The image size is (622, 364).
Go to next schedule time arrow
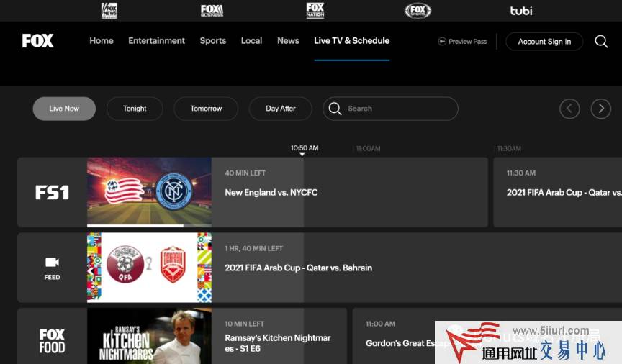600,108
